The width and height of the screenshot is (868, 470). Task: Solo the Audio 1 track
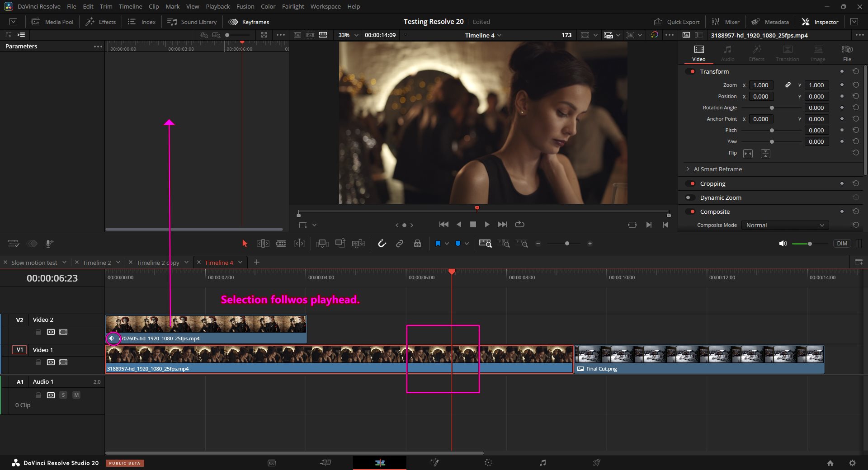[x=63, y=395]
